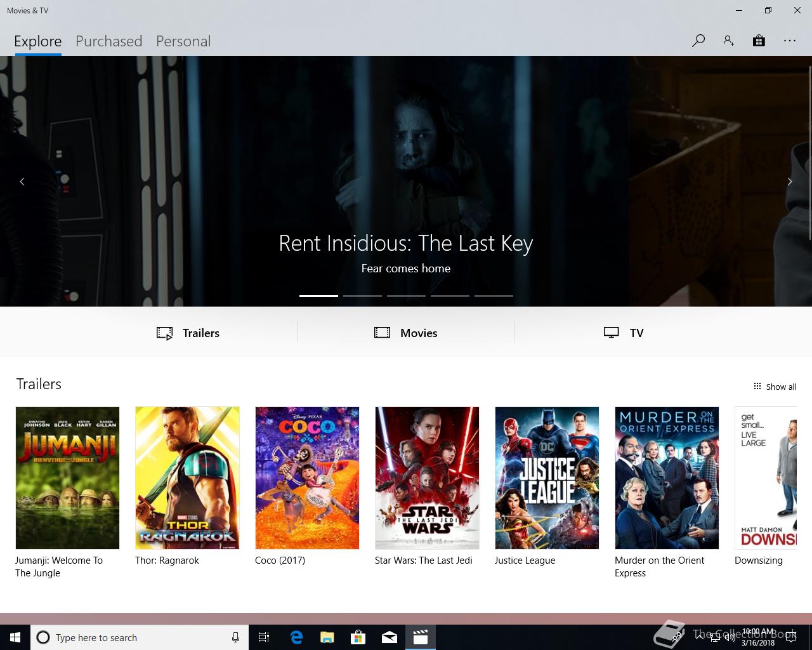Image resolution: width=812 pixels, height=650 pixels.
Task: Advance to next featured banner slide
Action: pos(790,182)
